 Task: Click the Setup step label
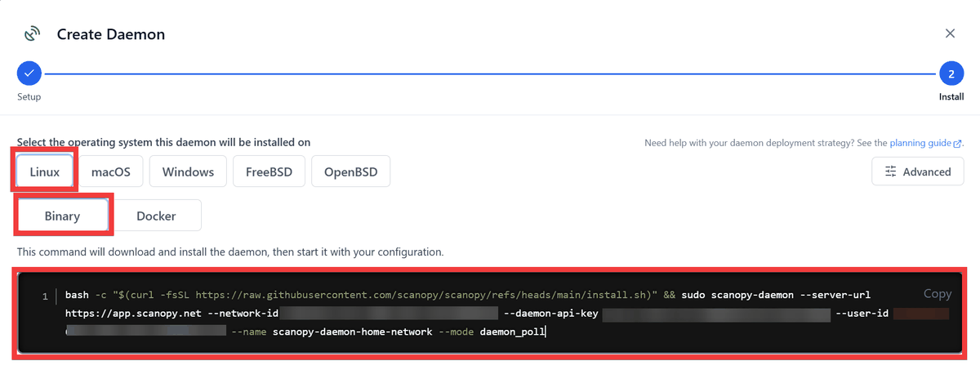[29, 97]
